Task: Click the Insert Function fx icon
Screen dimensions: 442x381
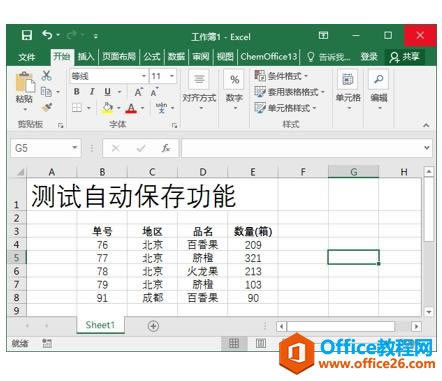Action: (166, 148)
